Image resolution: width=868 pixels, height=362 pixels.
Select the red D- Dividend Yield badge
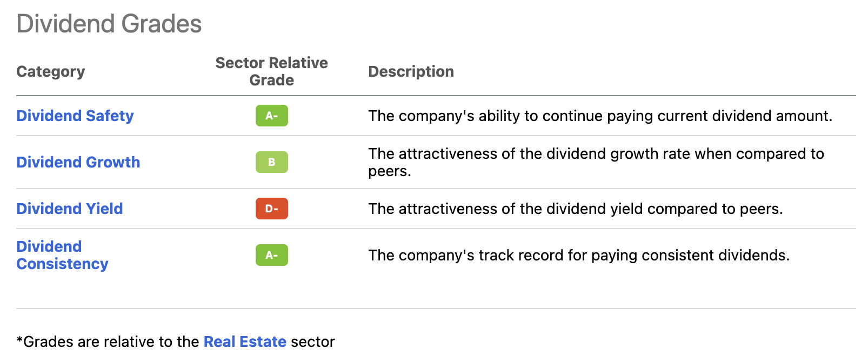(x=271, y=209)
